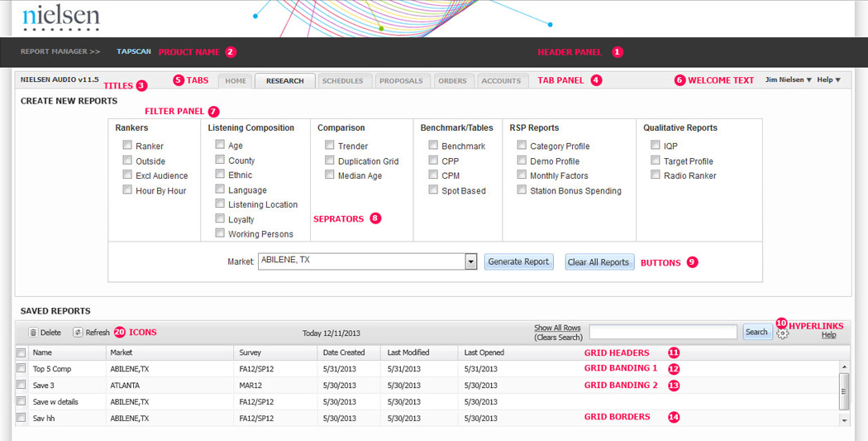Click into the saved reports search field
Screen dimensions: 868x441
click(663, 332)
